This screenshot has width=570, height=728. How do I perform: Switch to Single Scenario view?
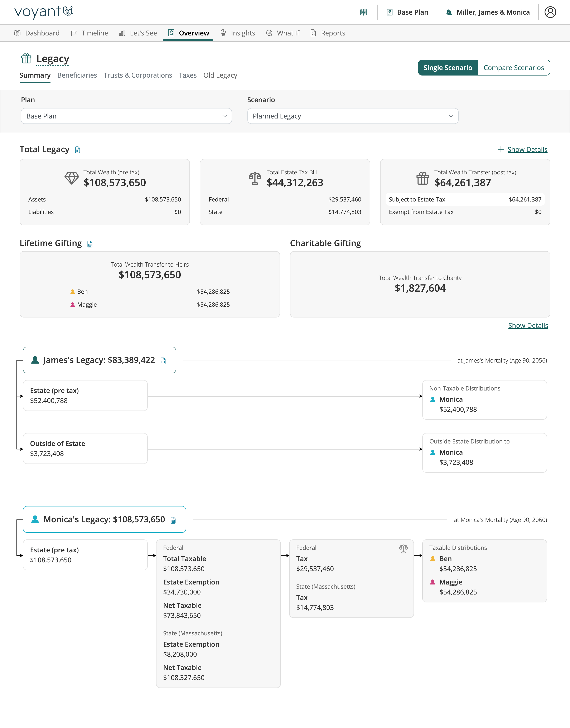click(448, 68)
